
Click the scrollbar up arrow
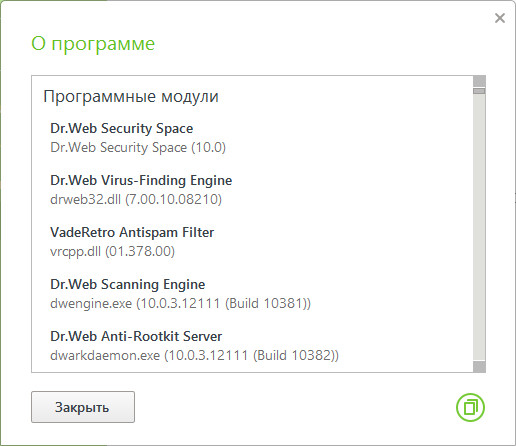click(479, 81)
